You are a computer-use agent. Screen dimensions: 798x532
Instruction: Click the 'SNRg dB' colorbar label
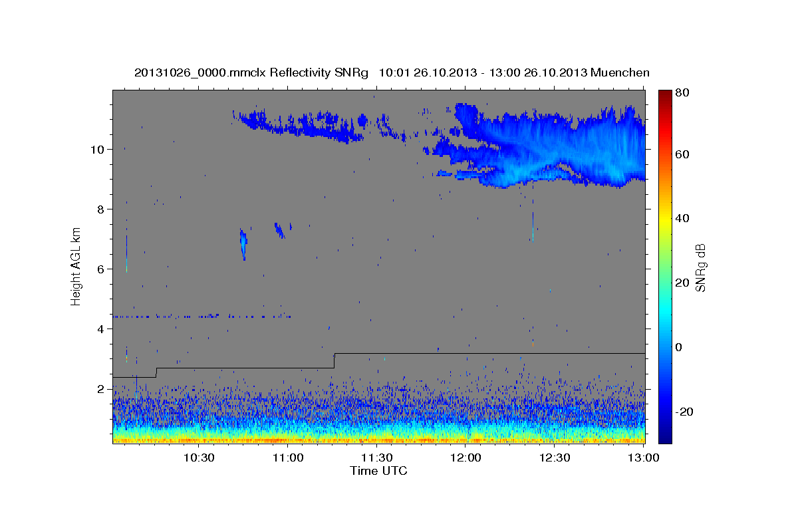coord(700,267)
